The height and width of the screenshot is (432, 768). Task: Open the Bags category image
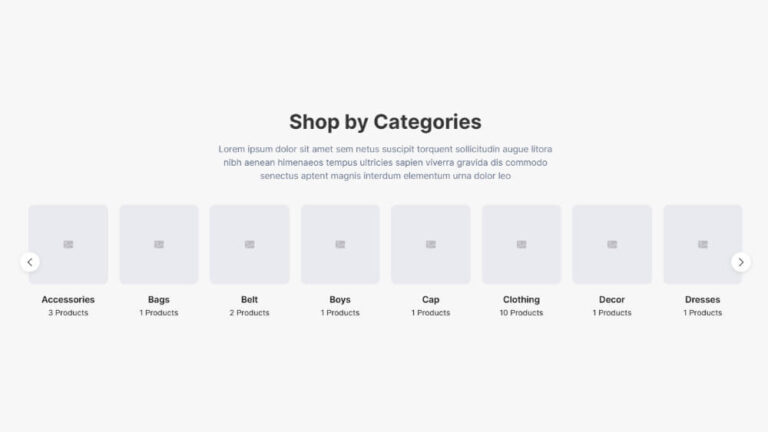tap(159, 244)
